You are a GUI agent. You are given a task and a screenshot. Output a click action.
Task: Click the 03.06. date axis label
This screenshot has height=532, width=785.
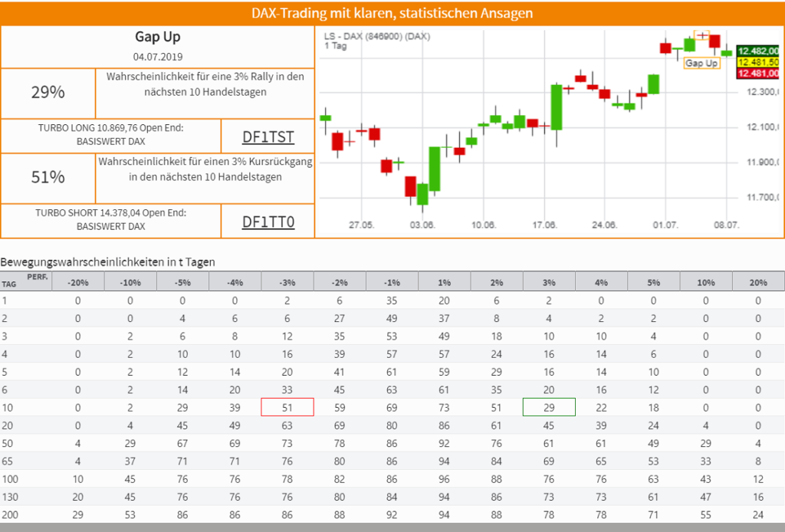tap(422, 225)
